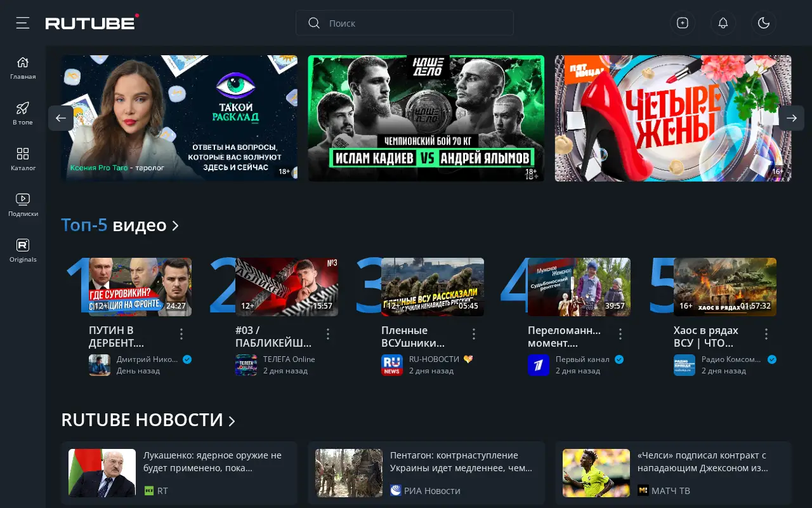Open Подписки in sidebar
This screenshot has width=812, height=508.
tap(23, 205)
